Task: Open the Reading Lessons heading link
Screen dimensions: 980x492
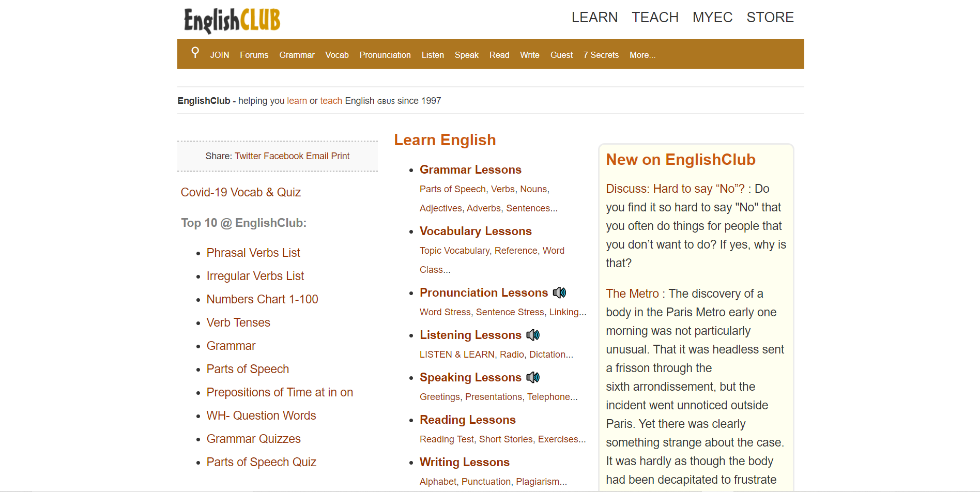Action: 468,420
